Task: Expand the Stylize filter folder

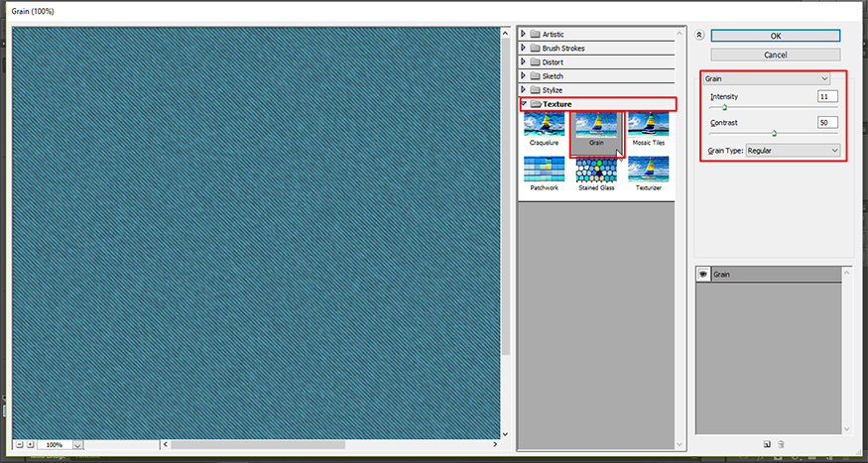Action: [x=524, y=89]
